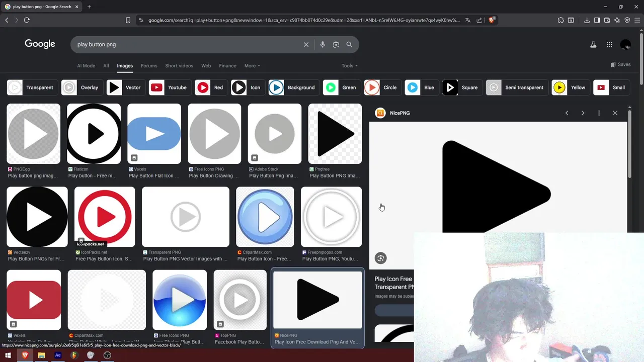644x362 pixels.
Task: Open more options in the image preview
Action: (599, 113)
